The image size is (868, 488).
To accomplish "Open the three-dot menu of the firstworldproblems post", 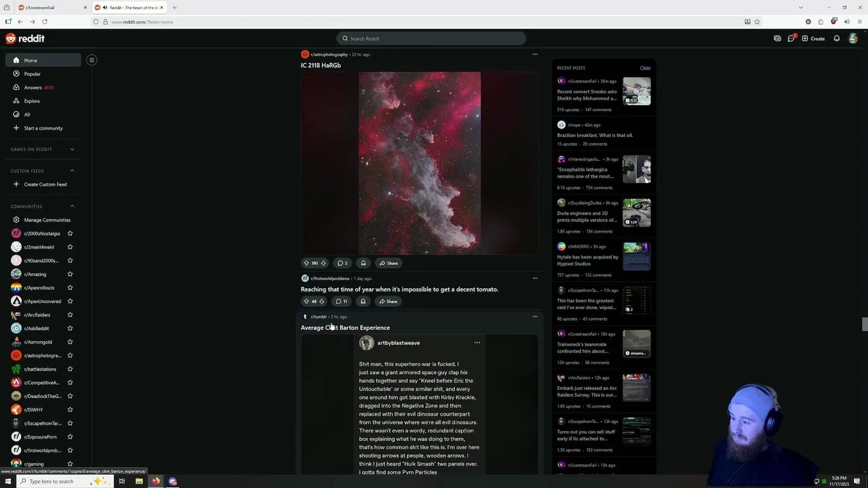I will (x=535, y=278).
